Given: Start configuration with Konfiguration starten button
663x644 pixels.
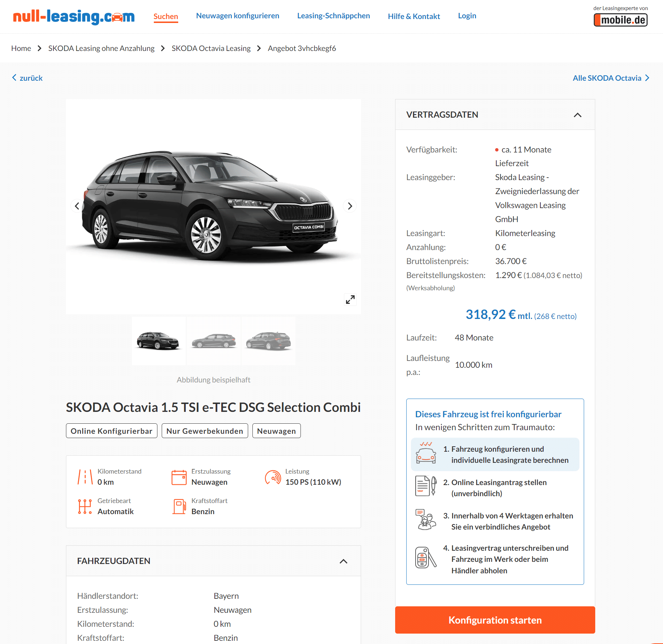Looking at the screenshot, I should click(x=495, y=620).
